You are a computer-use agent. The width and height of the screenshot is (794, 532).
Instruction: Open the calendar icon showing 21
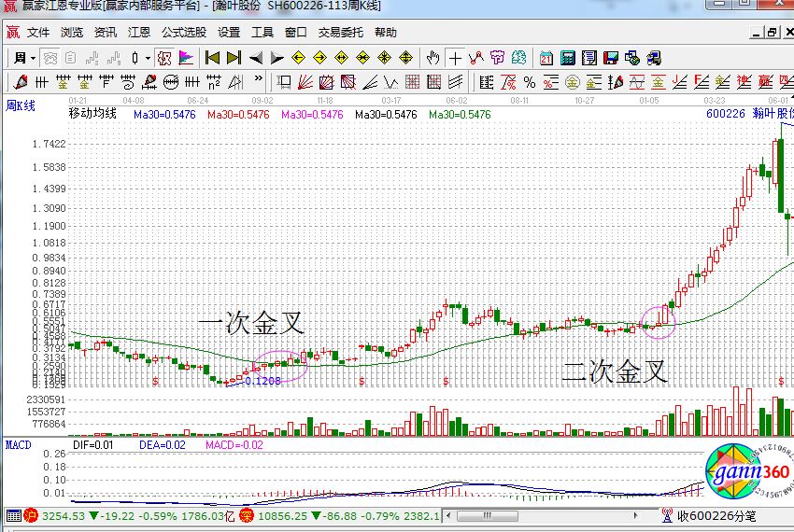546,58
